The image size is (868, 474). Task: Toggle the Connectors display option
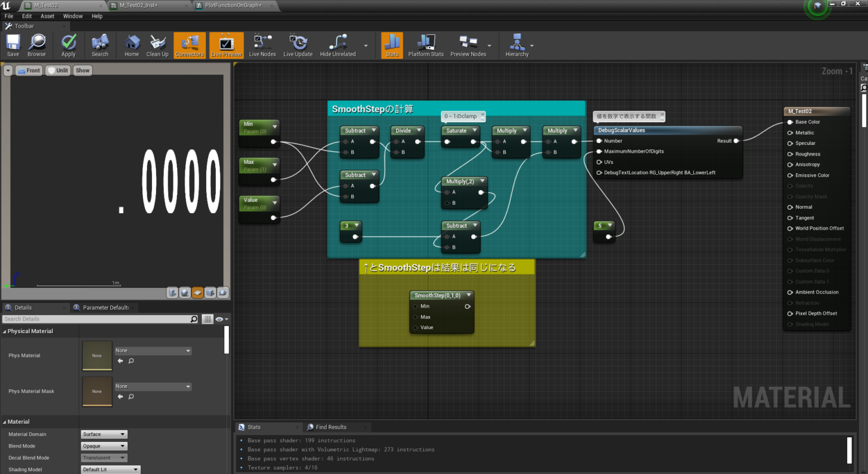[189, 45]
